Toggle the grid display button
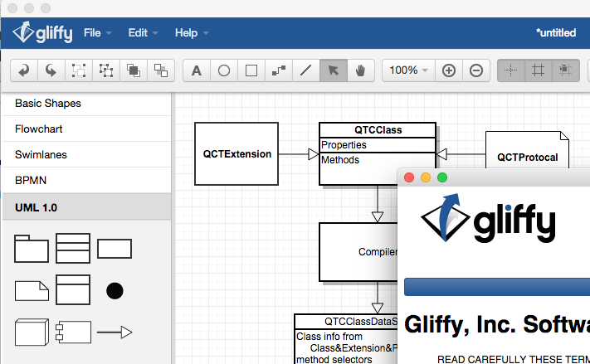Image resolution: width=590 pixels, height=364 pixels. tap(538, 70)
